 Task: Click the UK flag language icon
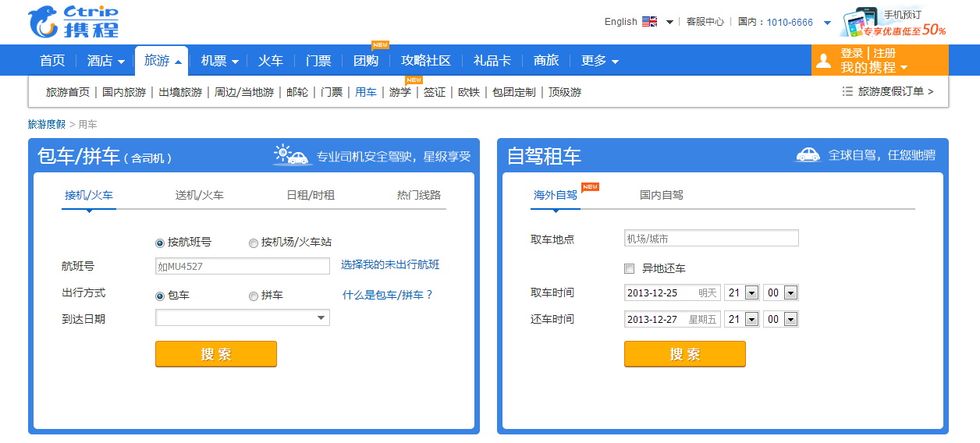click(x=649, y=22)
